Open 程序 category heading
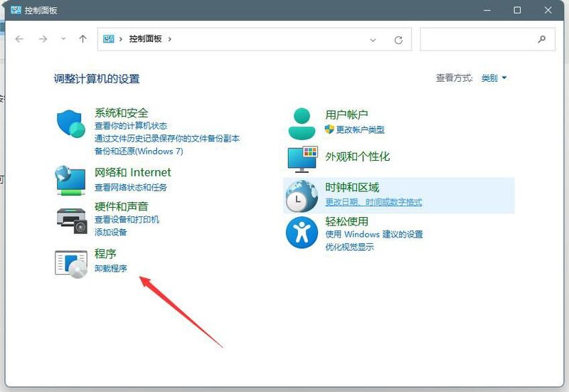The height and width of the screenshot is (392, 569). pyautogui.click(x=105, y=254)
